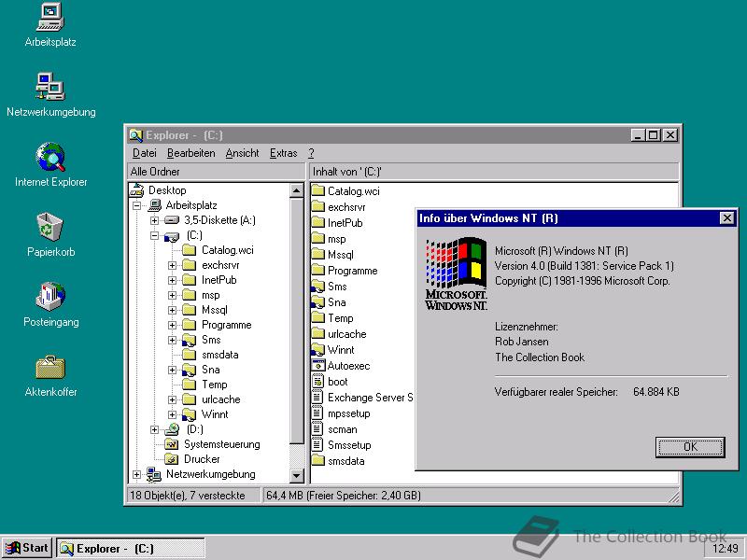
Task: Click the Explorer (C:) taskbar button
Action: [x=131, y=548]
